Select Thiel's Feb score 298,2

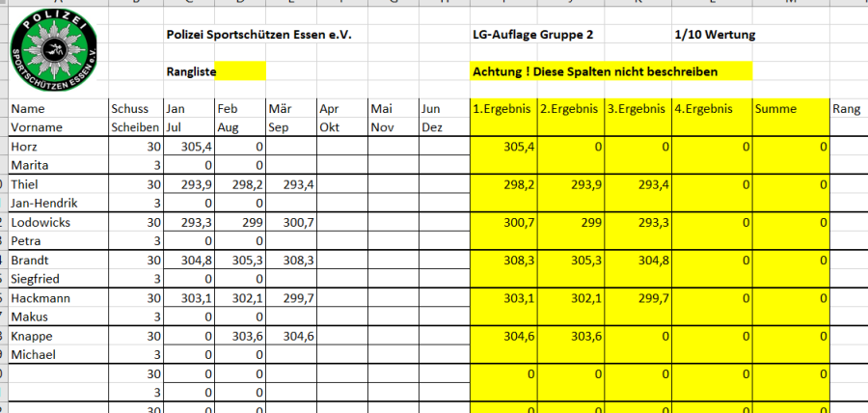[x=240, y=184]
